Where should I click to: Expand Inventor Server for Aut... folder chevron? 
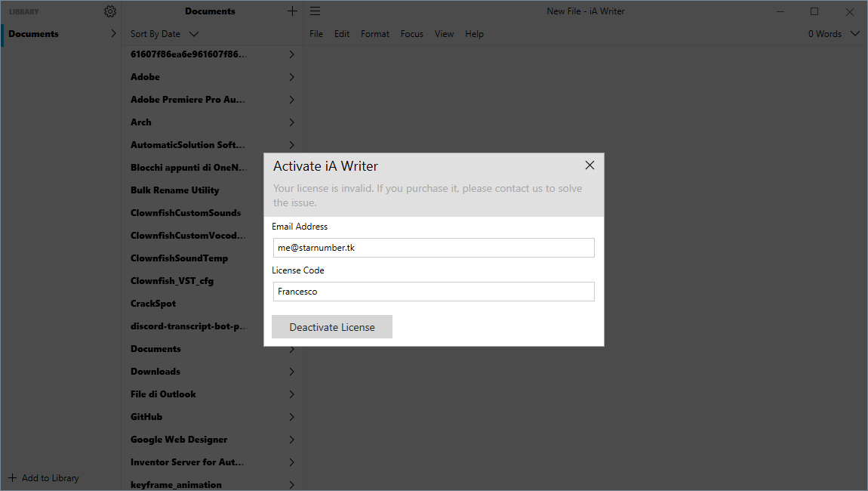pyautogui.click(x=292, y=463)
